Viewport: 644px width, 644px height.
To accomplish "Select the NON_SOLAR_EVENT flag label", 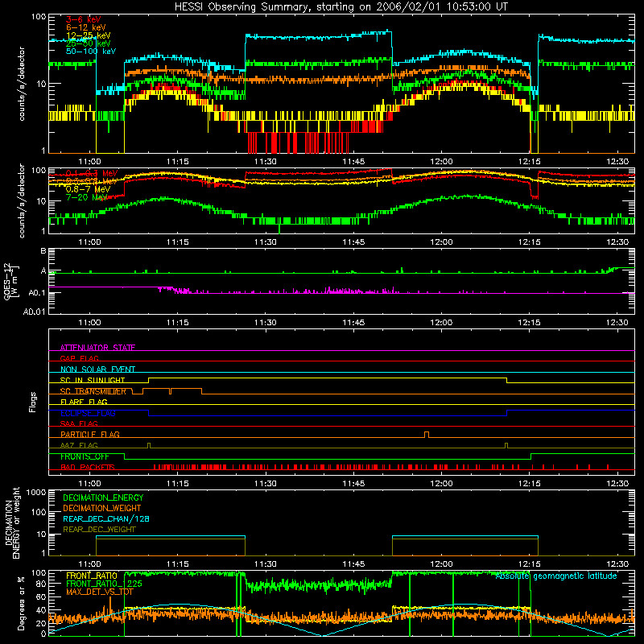I will click(x=97, y=369).
